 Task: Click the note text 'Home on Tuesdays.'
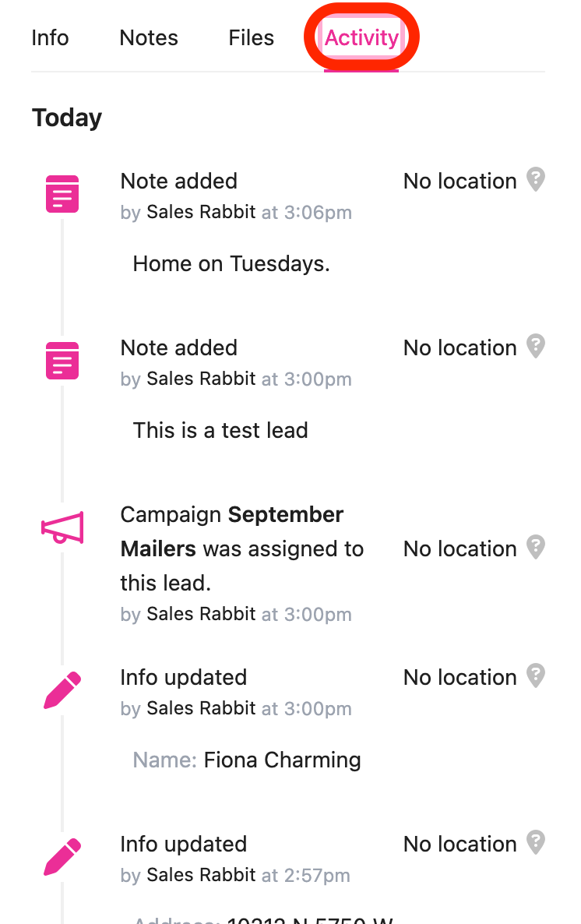pos(231,263)
